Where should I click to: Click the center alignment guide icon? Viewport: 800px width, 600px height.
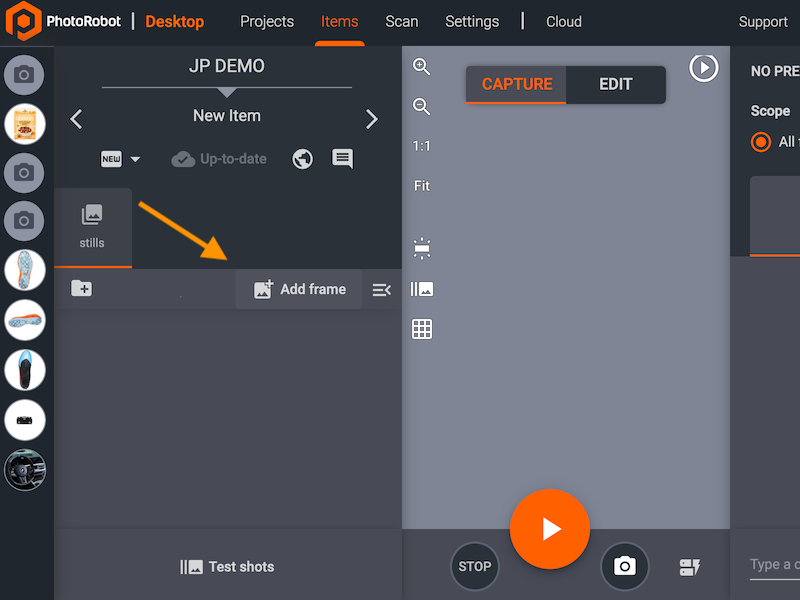coord(422,249)
